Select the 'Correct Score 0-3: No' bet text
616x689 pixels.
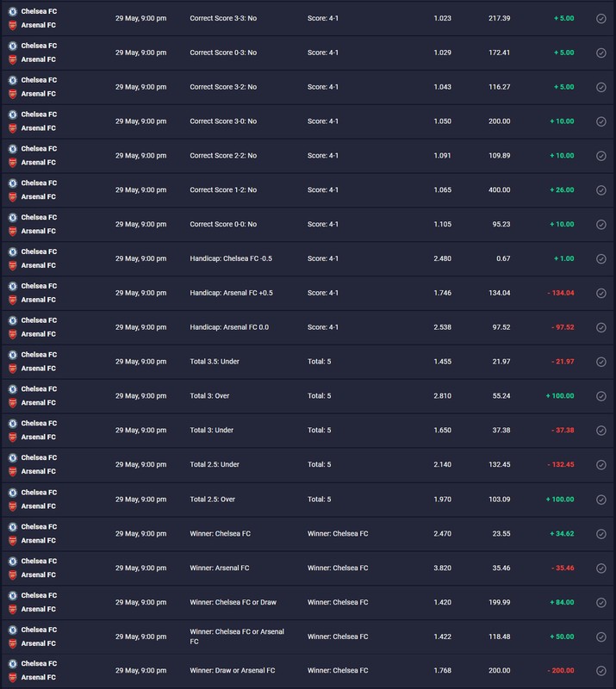pos(223,53)
